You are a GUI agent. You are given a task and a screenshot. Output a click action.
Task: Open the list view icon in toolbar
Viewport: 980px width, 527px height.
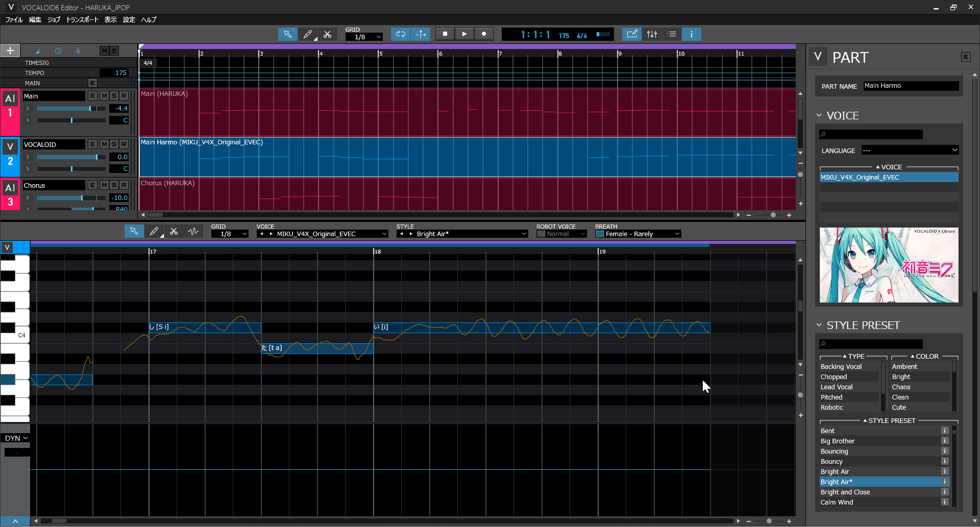click(x=672, y=34)
